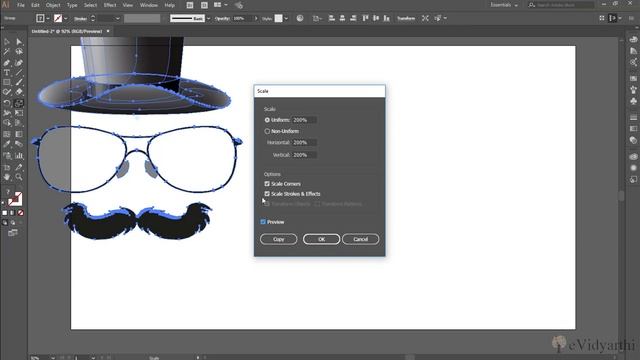Open the Stroke color dropdown arrow
Screen dimensions: 640x360
pos(66,18)
